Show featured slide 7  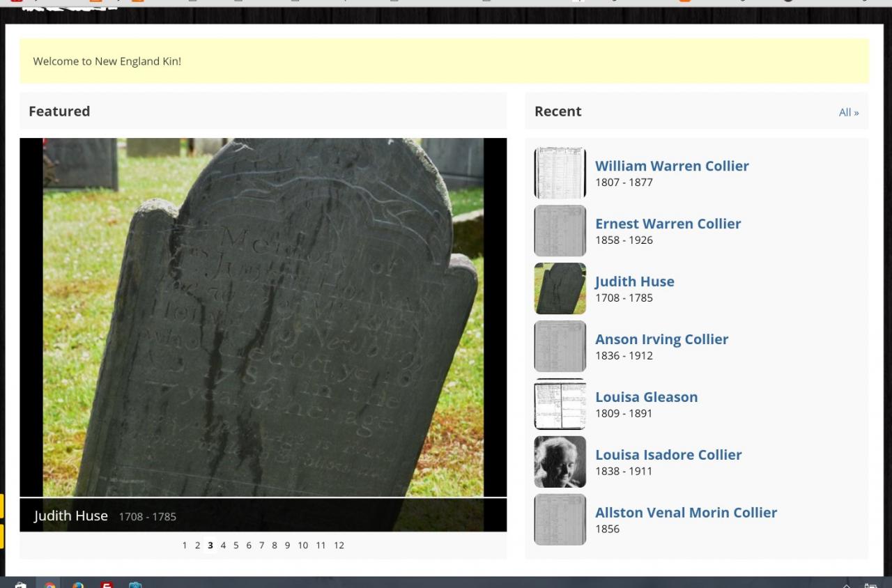click(x=261, y=546)
